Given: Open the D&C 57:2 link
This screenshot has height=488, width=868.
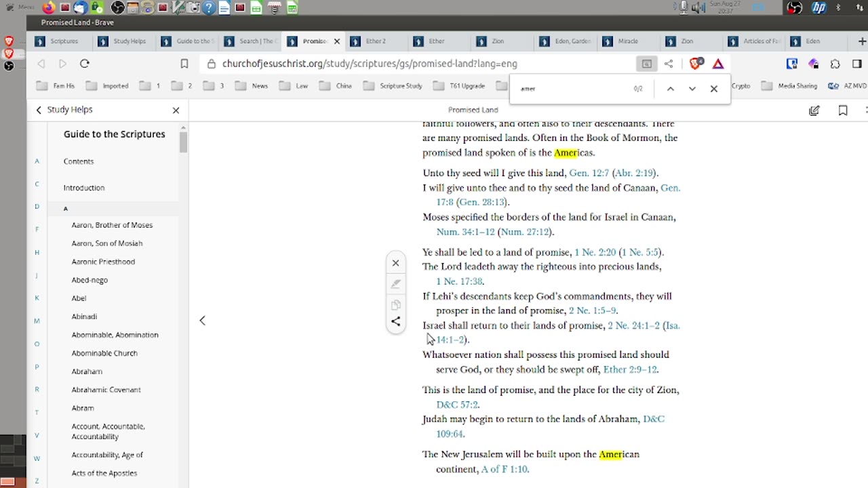Looking at the screenshot, I should (x=457, y=405).
